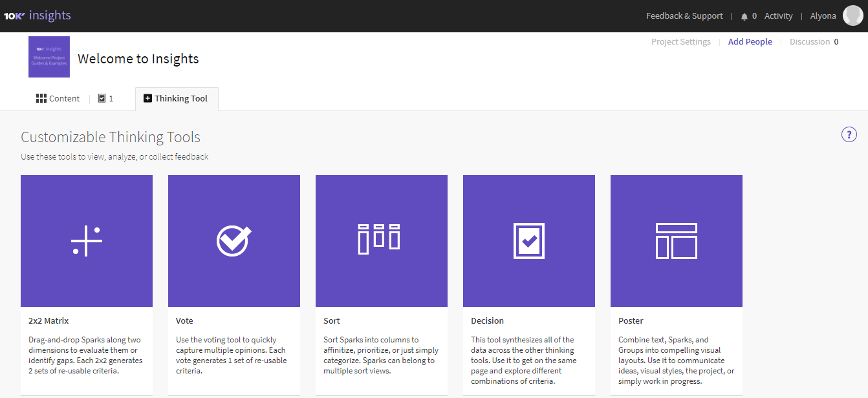Open the Thinking Tool tab
The width and height of the screenshot is (868, 398).
pos(177,99)
